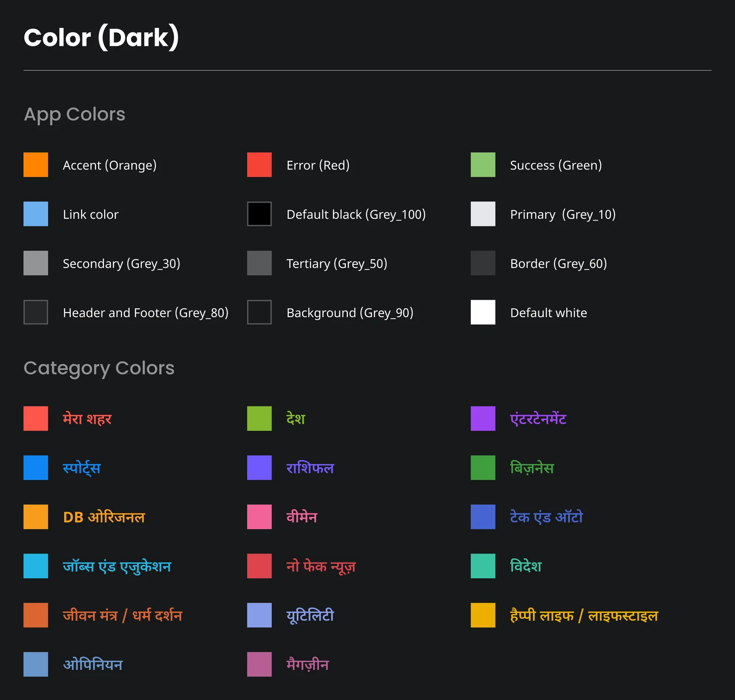Click the स्पोर्ट्स category label
This screenshot has height=700, width=735.
pyautogui.click(x=81, y=468)
